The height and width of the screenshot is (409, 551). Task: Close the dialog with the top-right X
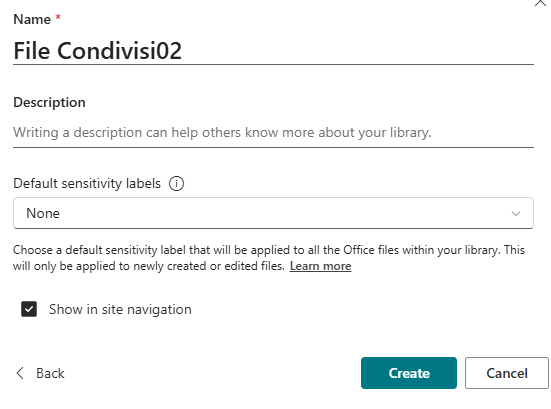[x=540, y=3]
